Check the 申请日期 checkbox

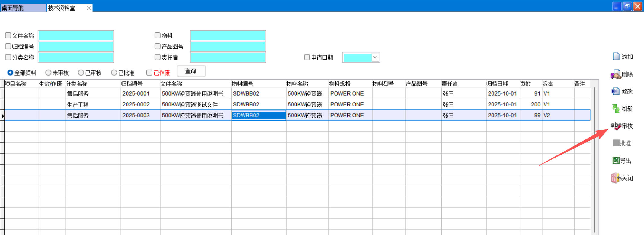[x=307, y=57]
